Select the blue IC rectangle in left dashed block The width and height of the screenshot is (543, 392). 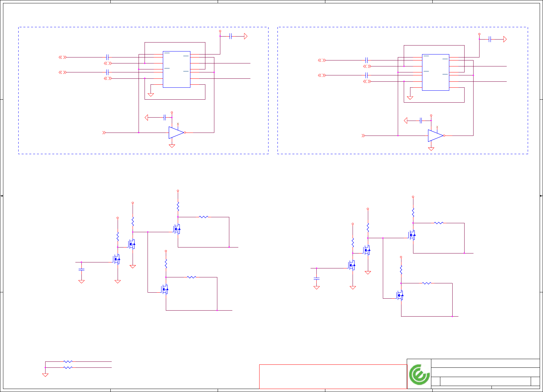(x=176, y=69)
